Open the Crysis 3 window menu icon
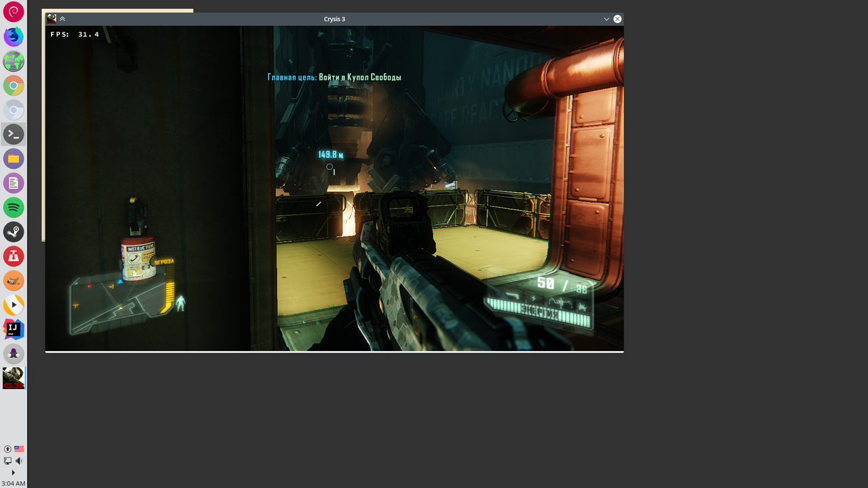868x488 pixels. pos(52,19)
